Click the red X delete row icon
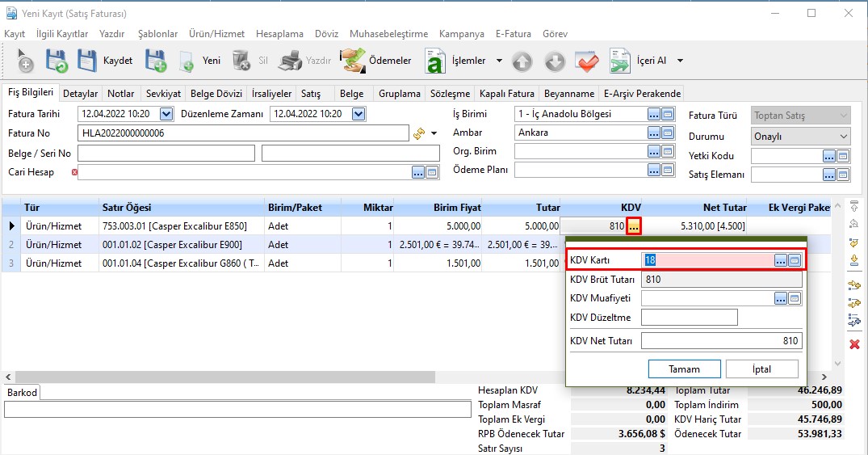The width and height of the screenshot is (868, 455). [854, 344]
